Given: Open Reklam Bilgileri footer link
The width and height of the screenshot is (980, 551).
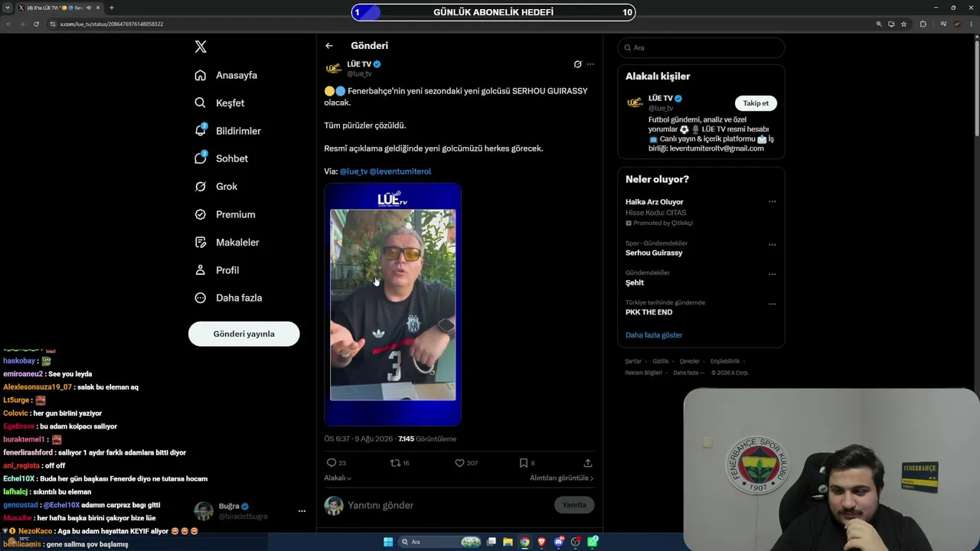Looking at the screenshot, I should click(x=644, y=373).
